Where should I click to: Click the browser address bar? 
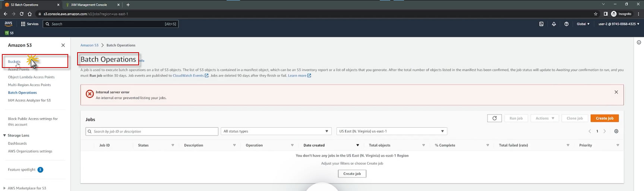313,14
